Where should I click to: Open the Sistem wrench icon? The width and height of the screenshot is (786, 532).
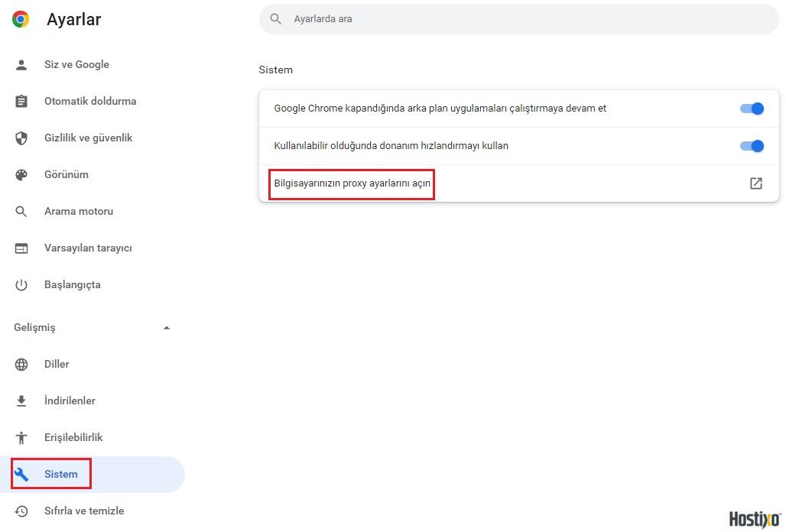21,474
